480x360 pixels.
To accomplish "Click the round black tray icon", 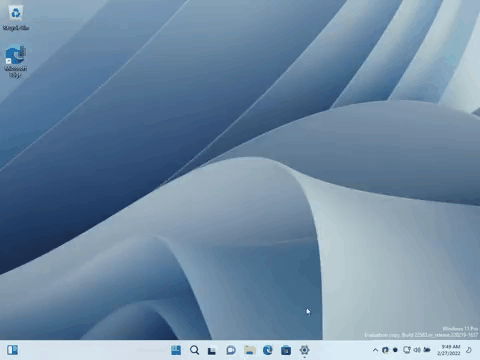I will coord(395,350).
